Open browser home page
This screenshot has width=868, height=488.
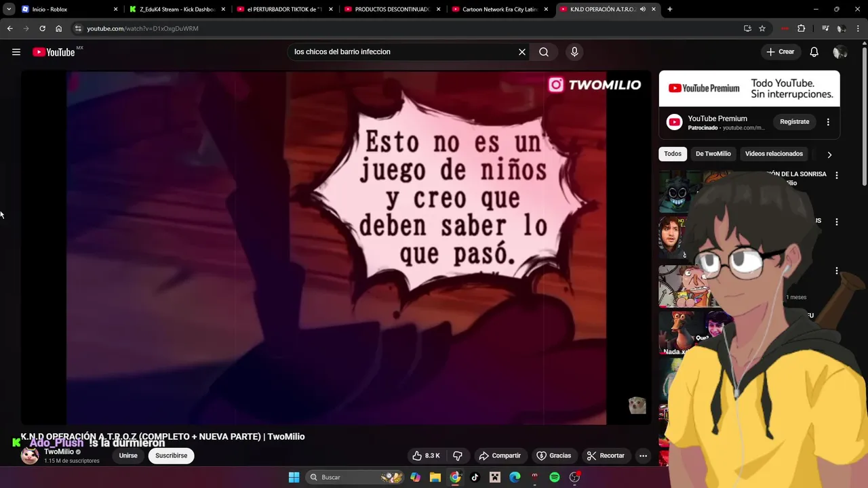pos(58,28)
